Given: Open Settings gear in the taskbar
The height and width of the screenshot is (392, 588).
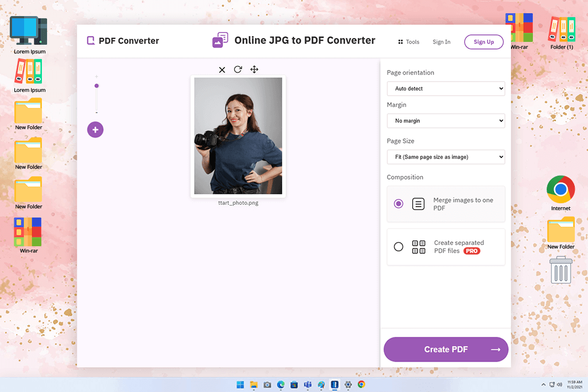Looking at the screenshot, I should (x=348, y=385).
